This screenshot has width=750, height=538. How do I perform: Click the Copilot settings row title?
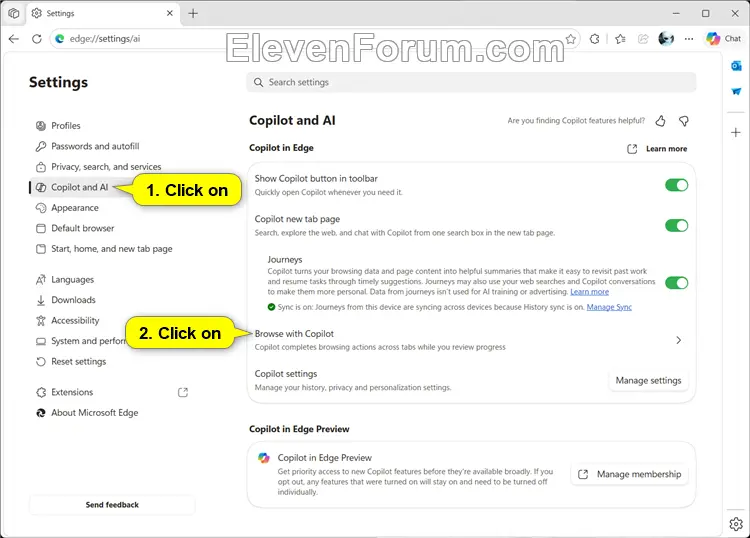[x=286, y=374]
